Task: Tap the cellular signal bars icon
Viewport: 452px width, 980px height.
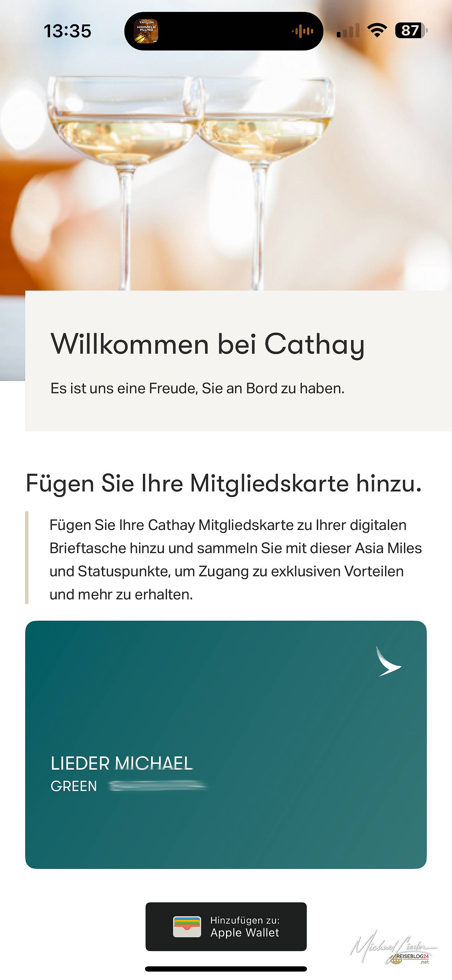Action: (x=348, y=30)
